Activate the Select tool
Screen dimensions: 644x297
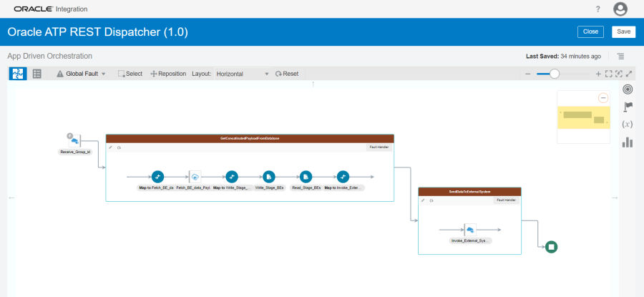pos(130,74)
